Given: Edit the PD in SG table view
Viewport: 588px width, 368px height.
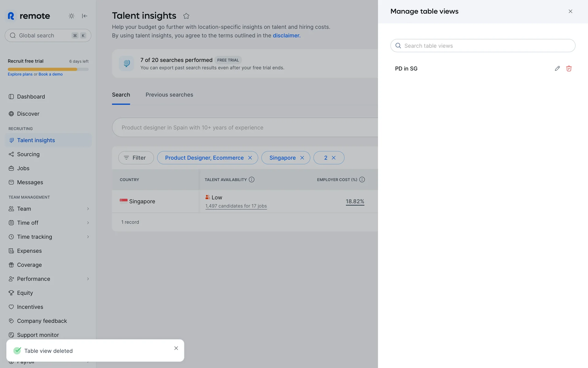Looking at the screenshot, I should pyautogui.click(x=557, y=68).
